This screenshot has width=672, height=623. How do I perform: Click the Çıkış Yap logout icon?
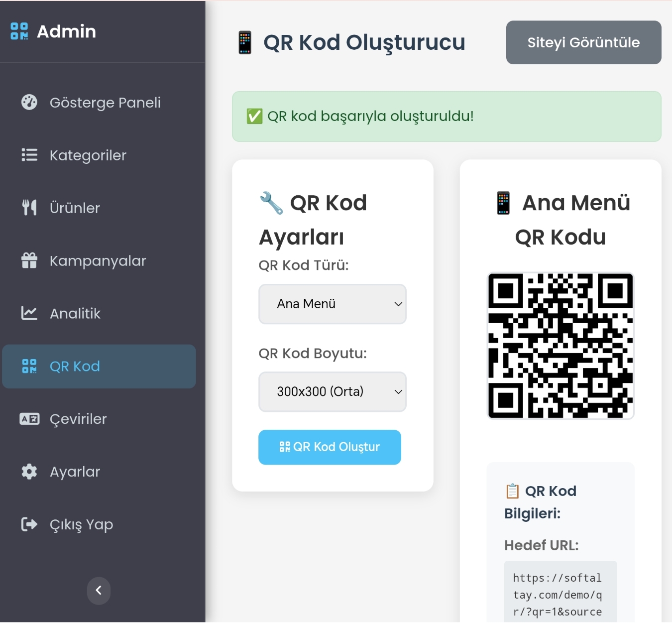(29, 524)
